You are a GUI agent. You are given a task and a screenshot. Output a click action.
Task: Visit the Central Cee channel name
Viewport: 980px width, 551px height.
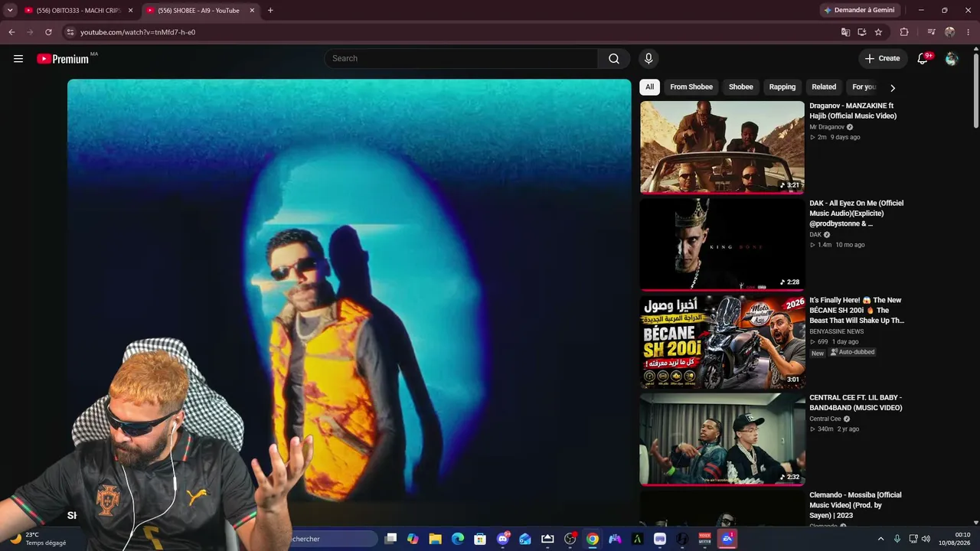(825, 419)
